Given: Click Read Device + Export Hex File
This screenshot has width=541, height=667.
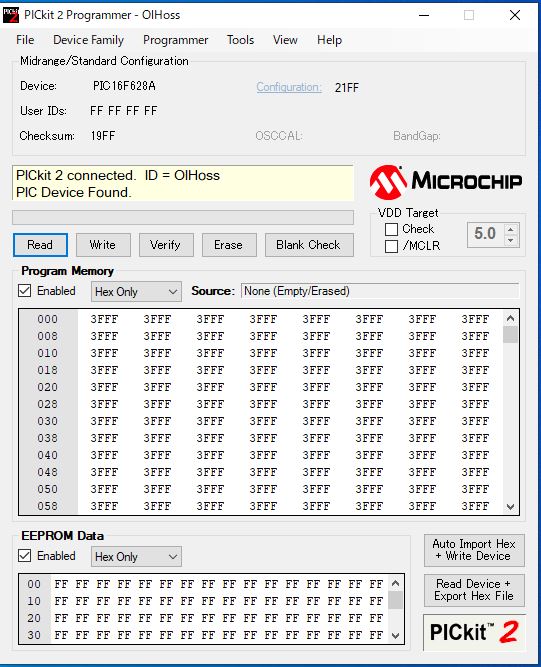Looking at the screenshot, I should (x=474, y=590).
